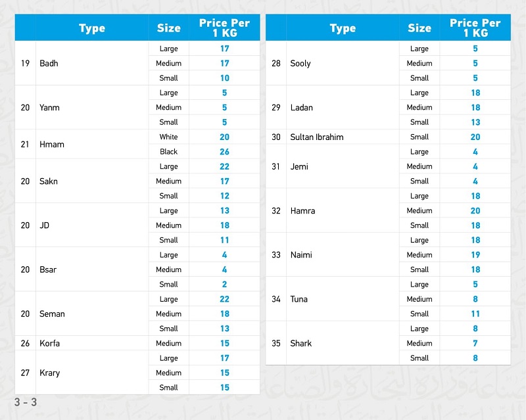Click the Seman type name
The image size is (526, 420).
pos(52,314)
